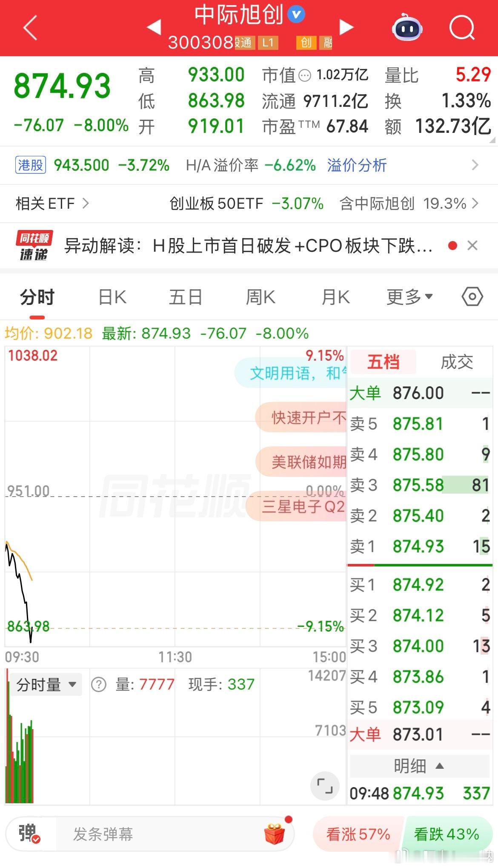Switch to the 日K chart tab
498x868 pixels.
point(112,297)
